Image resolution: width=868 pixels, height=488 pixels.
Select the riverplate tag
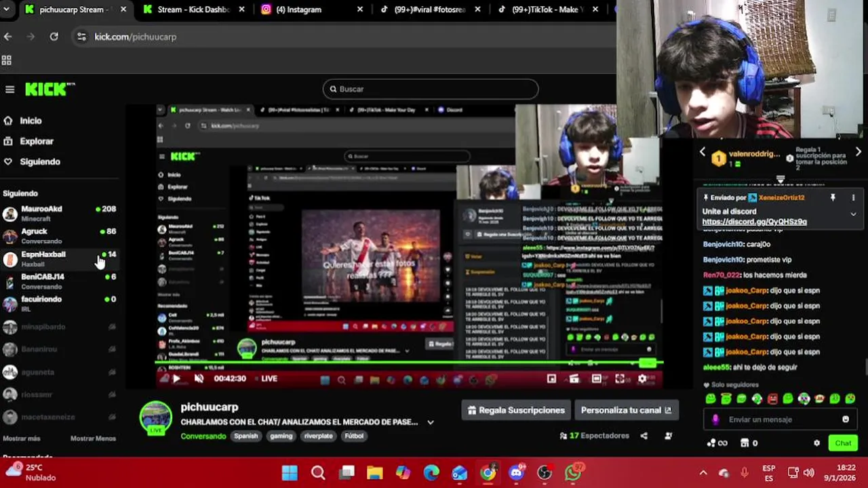pos(318,436)
